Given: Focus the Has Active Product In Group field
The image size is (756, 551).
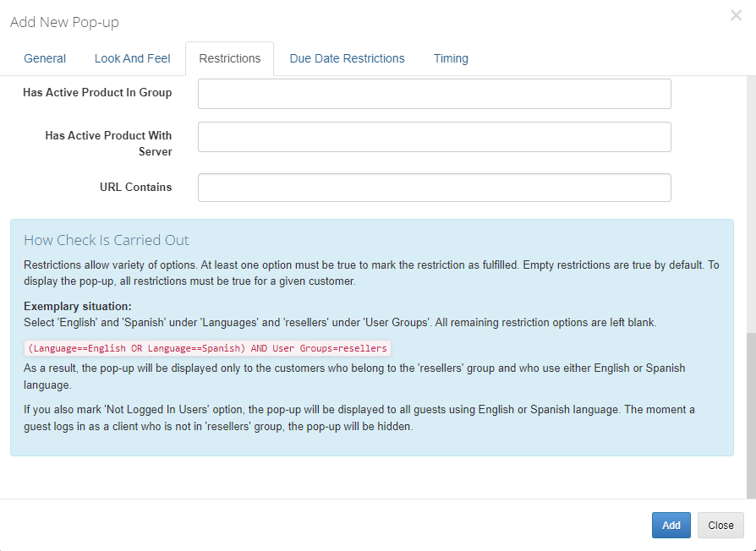Looking at the screenshot, I should 435,94.
